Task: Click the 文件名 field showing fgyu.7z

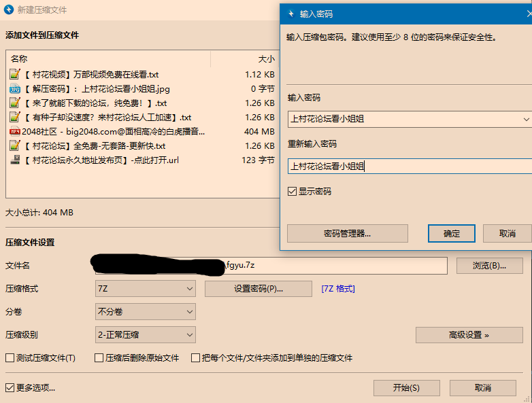Action: [271, 266]
